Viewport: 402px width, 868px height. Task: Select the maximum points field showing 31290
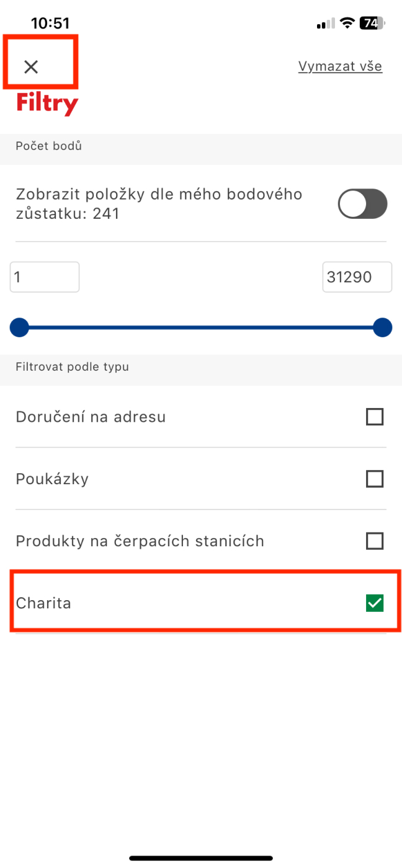coord(357,277)
